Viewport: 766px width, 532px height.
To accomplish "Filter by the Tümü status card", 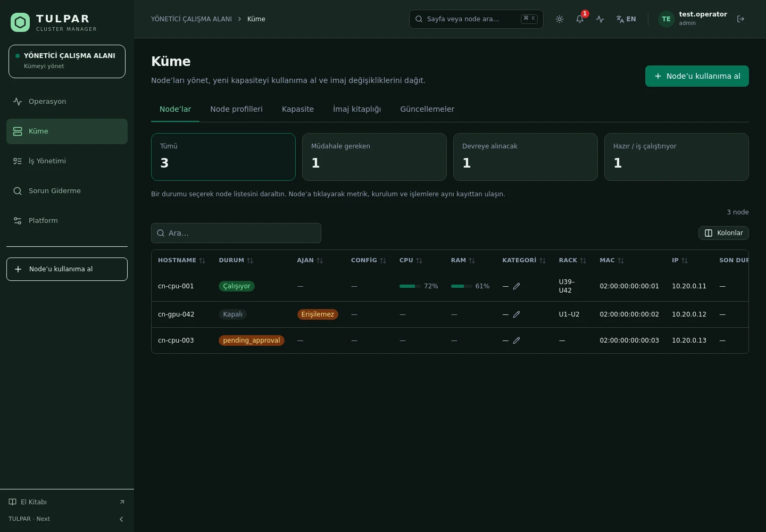I will tap(223, 157).
